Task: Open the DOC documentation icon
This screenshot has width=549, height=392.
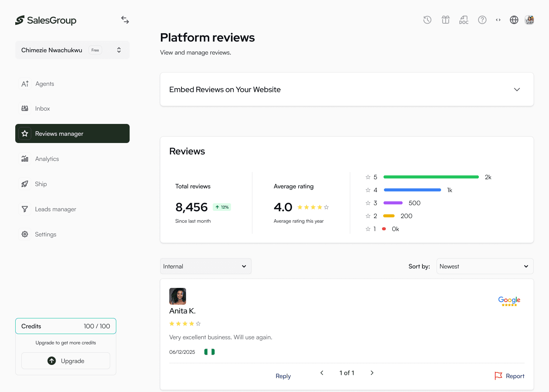Action: point(464,20)
